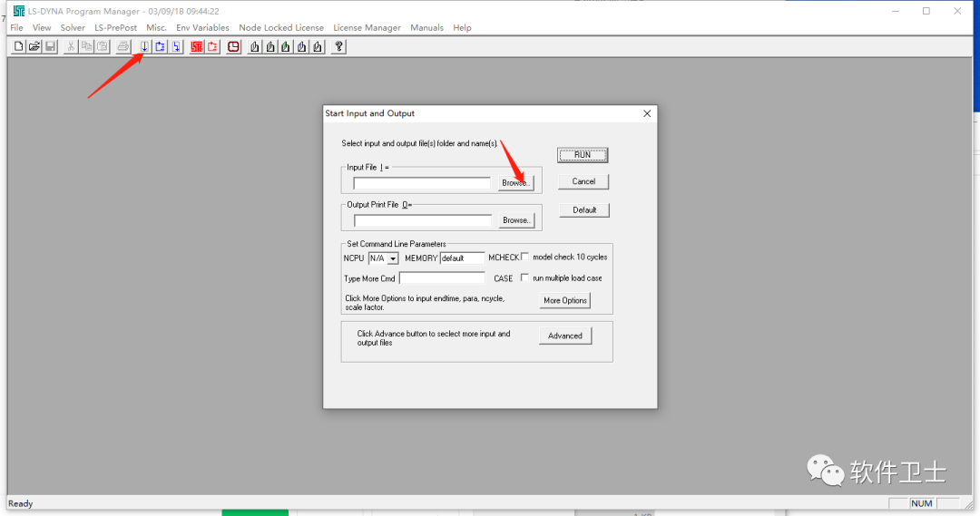Open the License Manager menu
This screenshot has height=516, width=980.
pos(367,27)
